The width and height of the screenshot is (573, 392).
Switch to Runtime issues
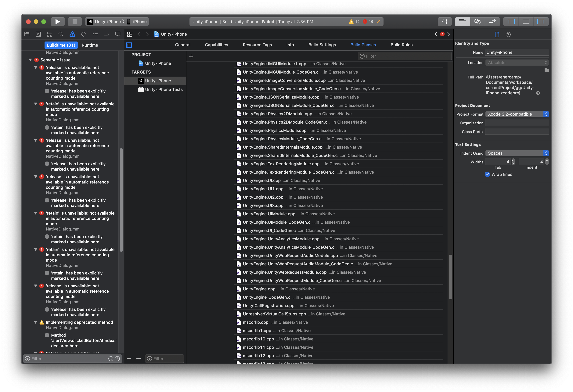pyautogui.click(x=90, y=45)
